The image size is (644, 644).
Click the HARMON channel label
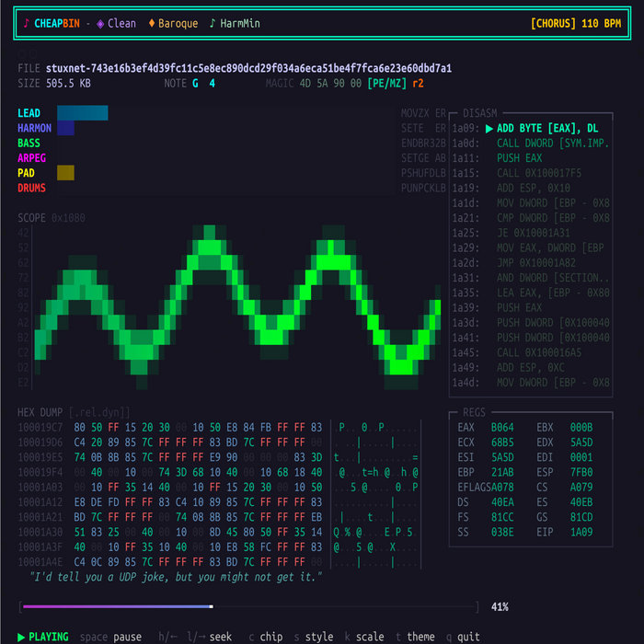click(x=35, y=128)
